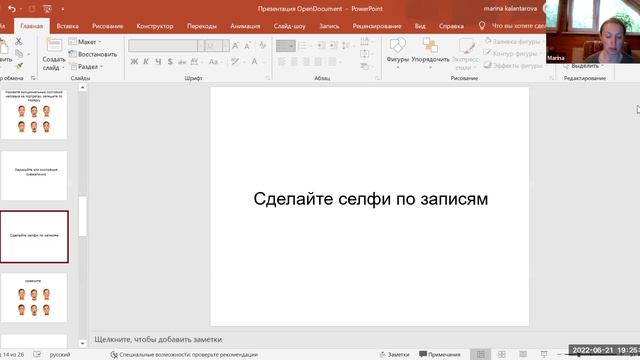The height and width of the screenshot is (360, 640).
Task: Click the Undo arrow in the title bar
Action: pyautogui.click(x=11, y=9)
